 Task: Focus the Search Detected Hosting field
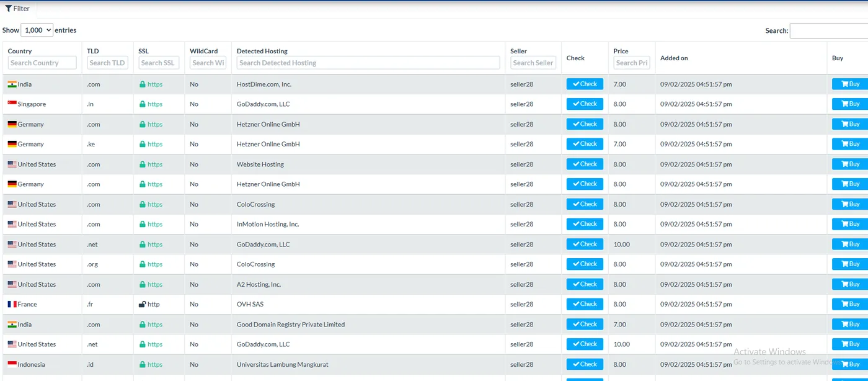[x=368, y=63]
